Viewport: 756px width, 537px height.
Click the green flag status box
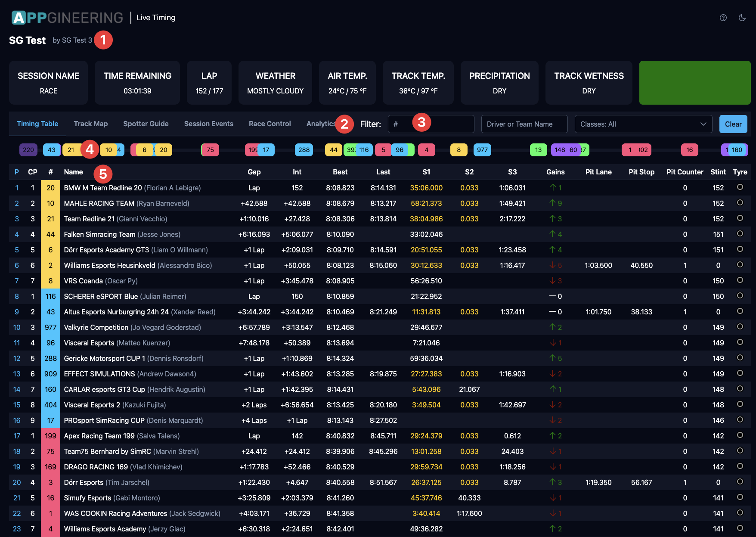tap(694, 83)
